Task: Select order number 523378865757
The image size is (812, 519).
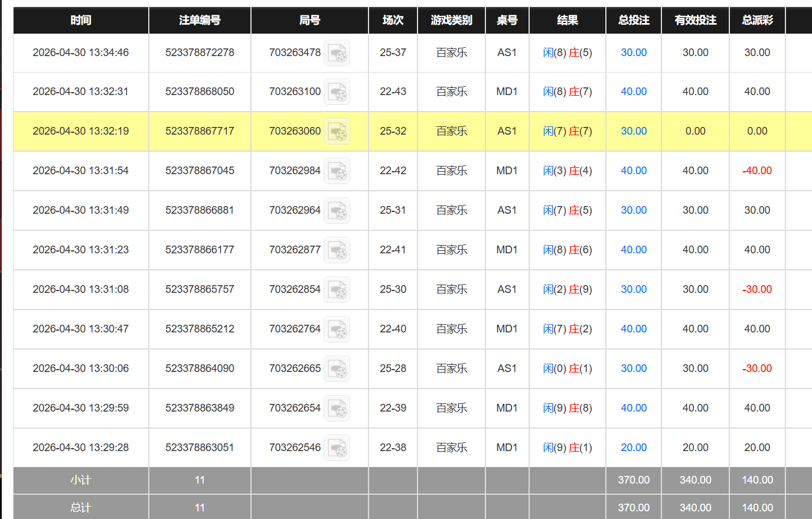Action: pos(200,289)
